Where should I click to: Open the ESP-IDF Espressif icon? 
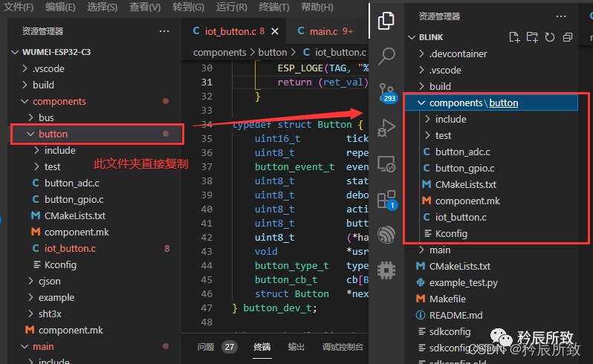(386, 234)
